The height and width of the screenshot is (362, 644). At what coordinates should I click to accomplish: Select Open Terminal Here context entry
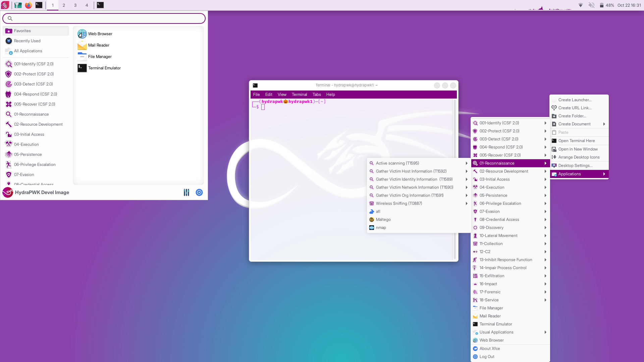pyautogui.click(x=576, y=141)
